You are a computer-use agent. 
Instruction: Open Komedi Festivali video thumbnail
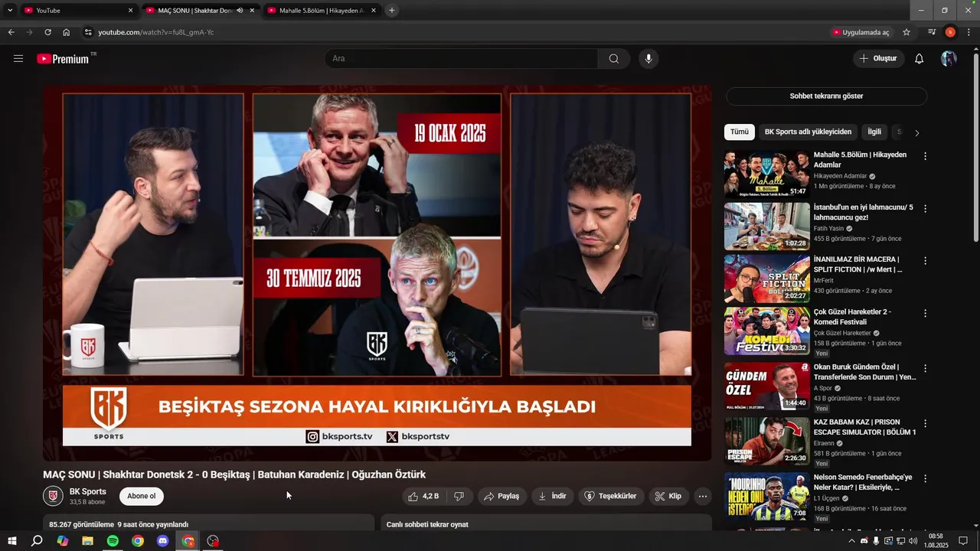(766, 331)
